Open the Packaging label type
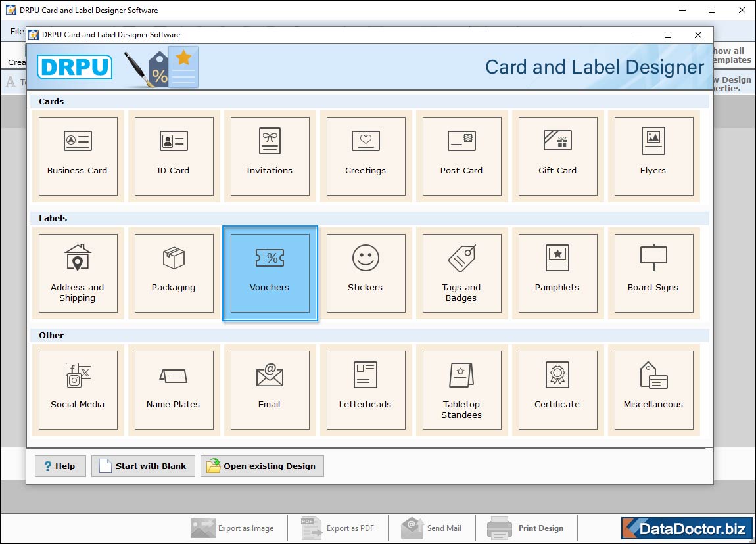The height and width of the screenshot is (544, 756). (174, 273)
